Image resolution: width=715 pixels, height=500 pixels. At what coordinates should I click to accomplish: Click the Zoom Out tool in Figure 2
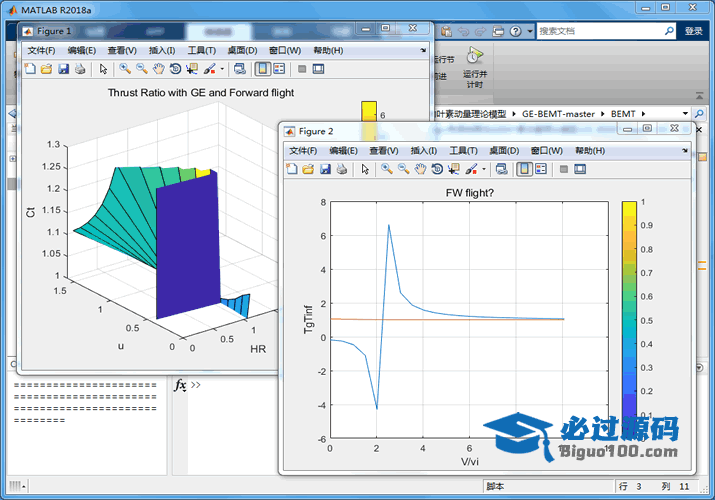click(x=403, y=169)
